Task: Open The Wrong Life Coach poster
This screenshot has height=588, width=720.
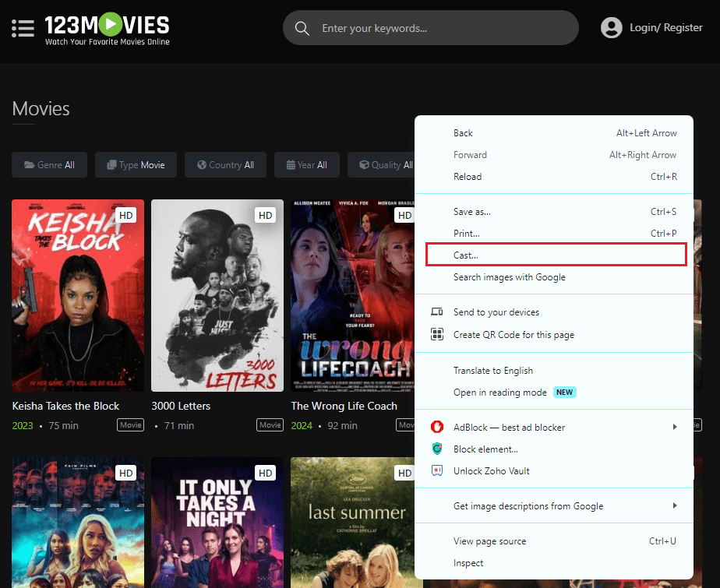Action: (353, 296)
